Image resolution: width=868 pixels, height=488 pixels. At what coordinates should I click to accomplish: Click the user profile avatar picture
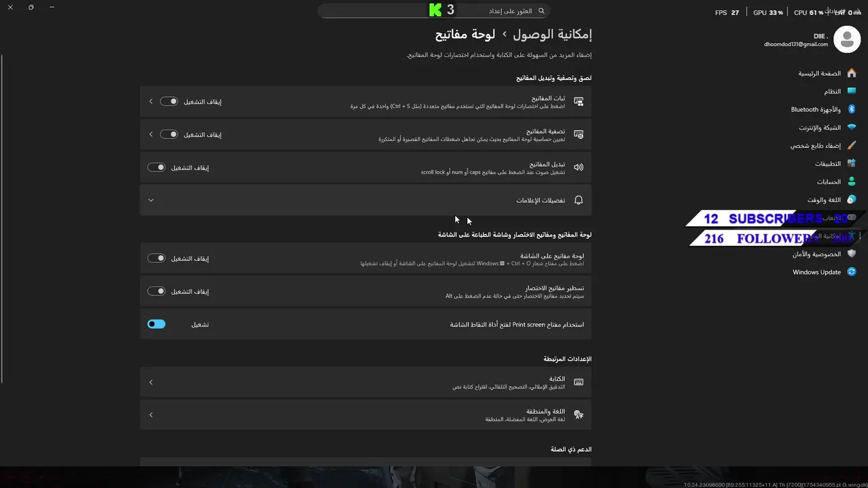click(846, 40)
